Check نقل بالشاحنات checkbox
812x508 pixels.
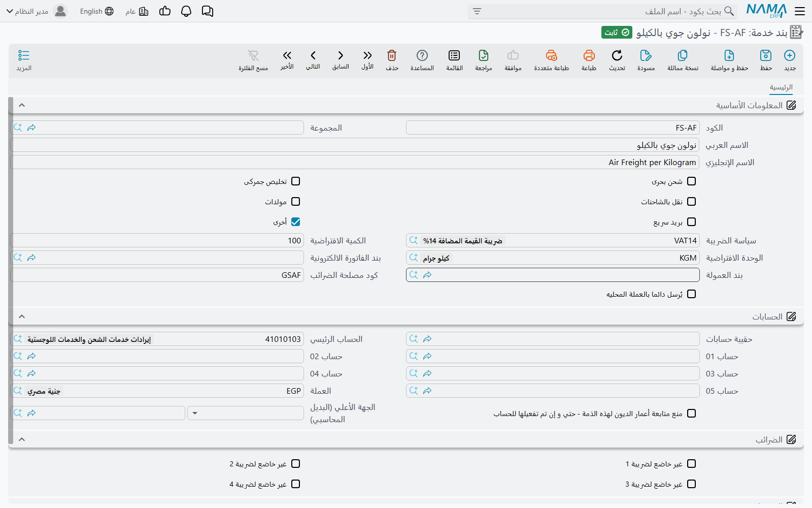click(x=691, y=202)
